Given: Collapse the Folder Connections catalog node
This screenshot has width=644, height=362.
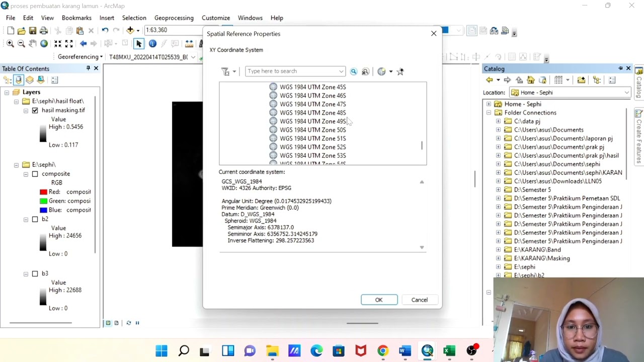Looking at the screenshot, I should 489,113.
